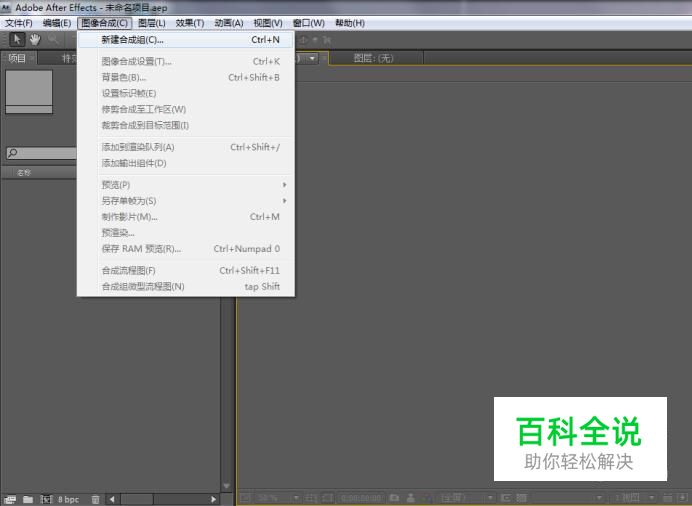Click the new composition icon at panel bottom

tap(46, 499)
